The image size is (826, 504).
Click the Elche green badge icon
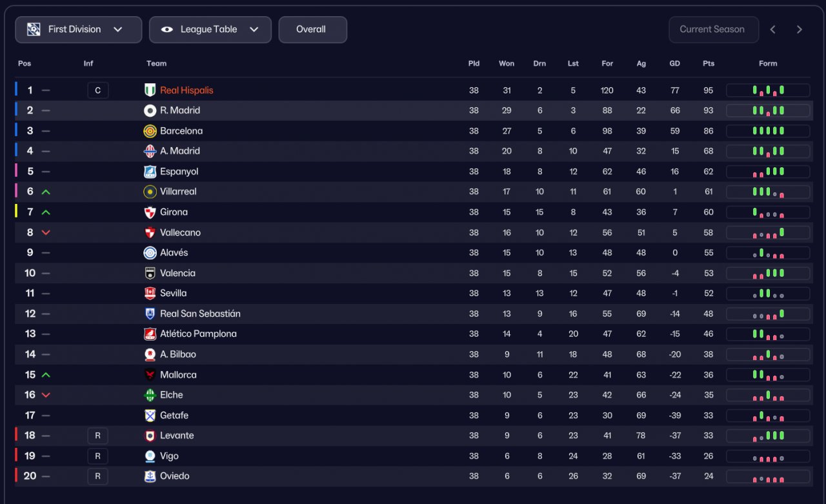150,395
